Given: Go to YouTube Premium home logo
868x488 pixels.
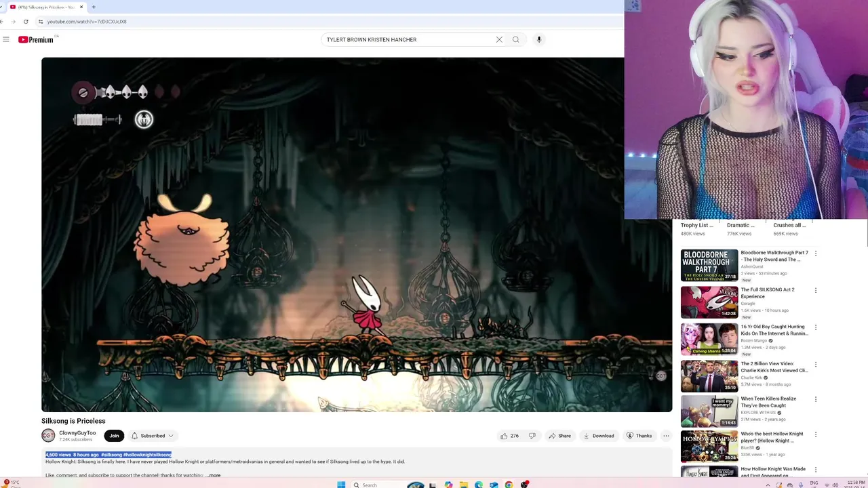Looking at the screenshot, I should click(x=36, y=39).
